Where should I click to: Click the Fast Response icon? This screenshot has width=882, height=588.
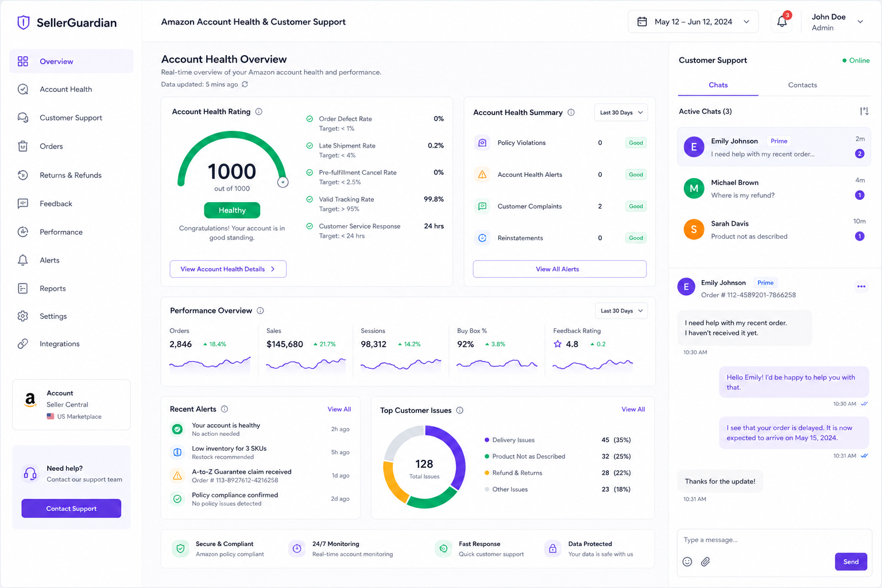(443, 548)
